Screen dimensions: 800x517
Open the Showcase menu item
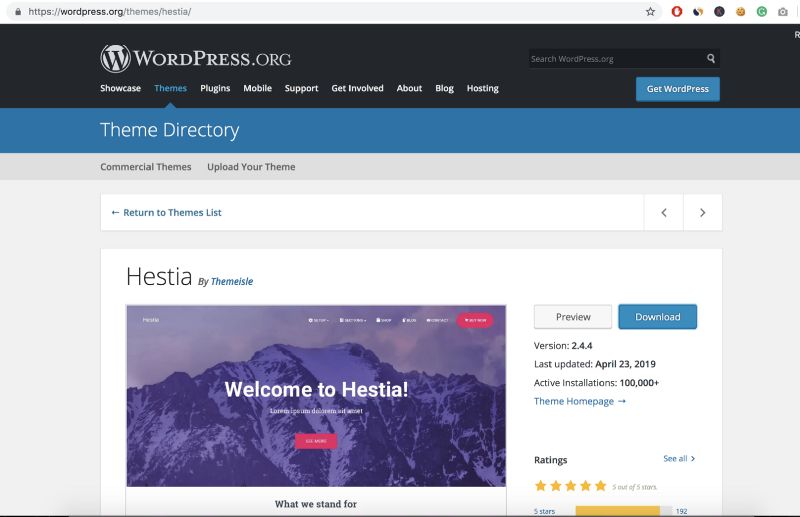120,88
